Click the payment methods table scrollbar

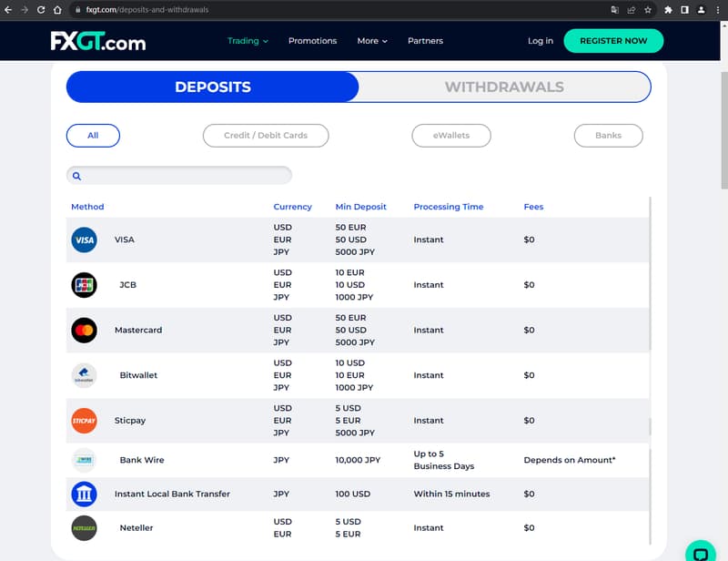(x=650, y=273)
